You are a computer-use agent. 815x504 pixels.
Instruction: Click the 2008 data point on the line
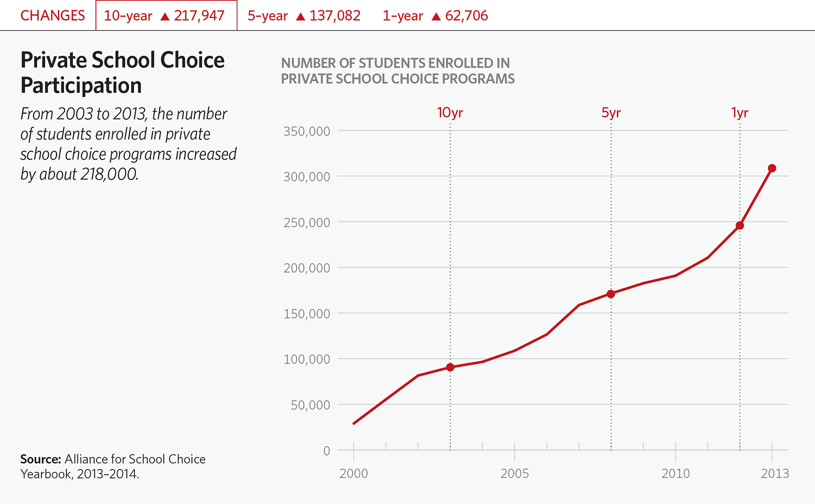pyautogui.click(x=611, y=294)
